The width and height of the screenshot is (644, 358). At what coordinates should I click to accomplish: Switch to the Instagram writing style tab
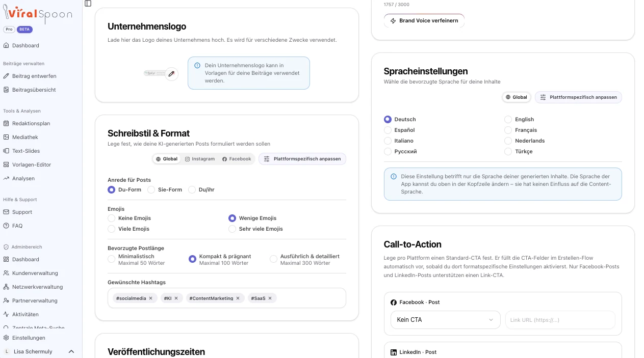tap(200, 159)
